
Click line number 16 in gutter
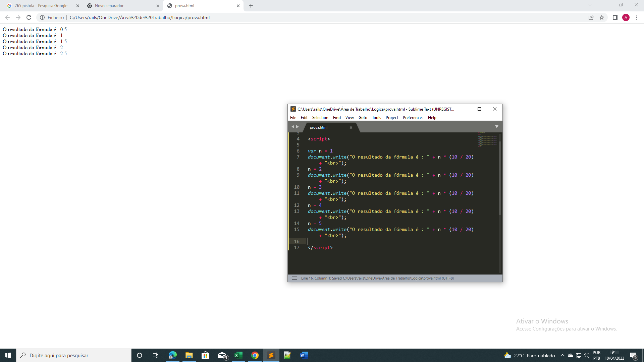pos(297,241)
